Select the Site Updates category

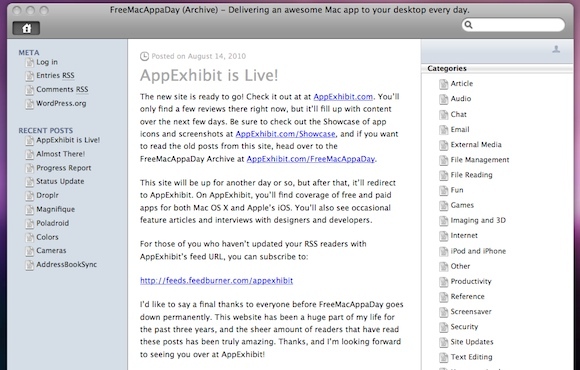[x=472, y=342]
